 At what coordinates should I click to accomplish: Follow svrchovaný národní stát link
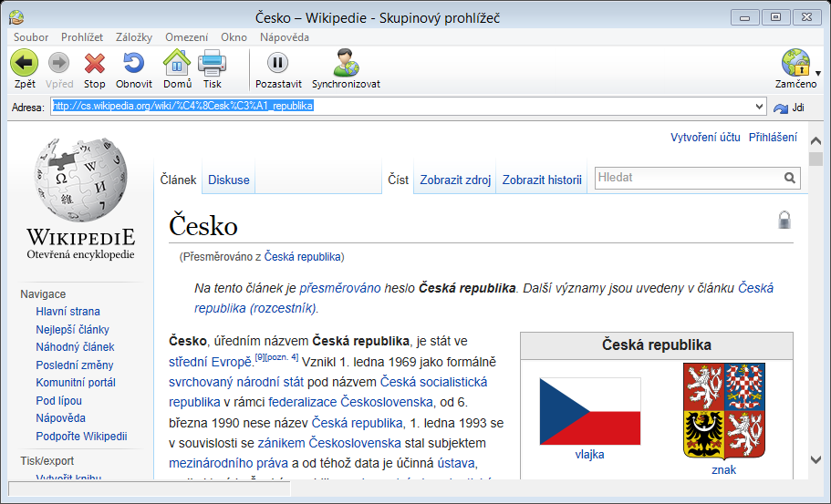coord(236,382)
